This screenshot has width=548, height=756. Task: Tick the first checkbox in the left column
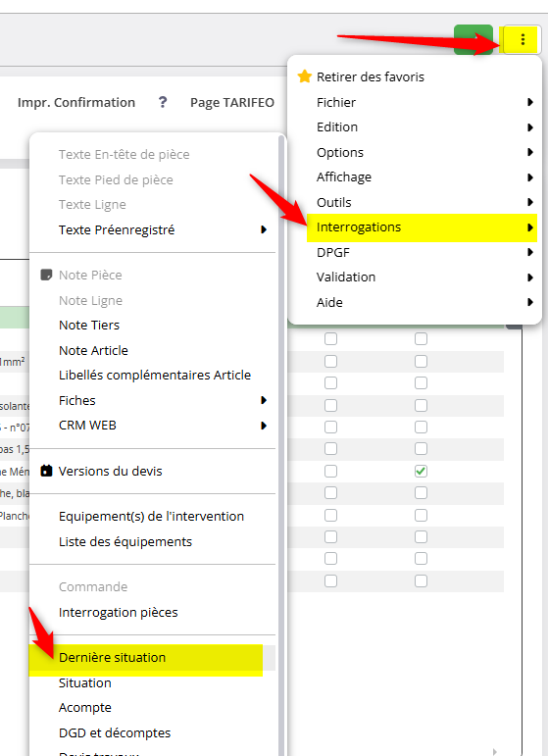pos(330,339)
